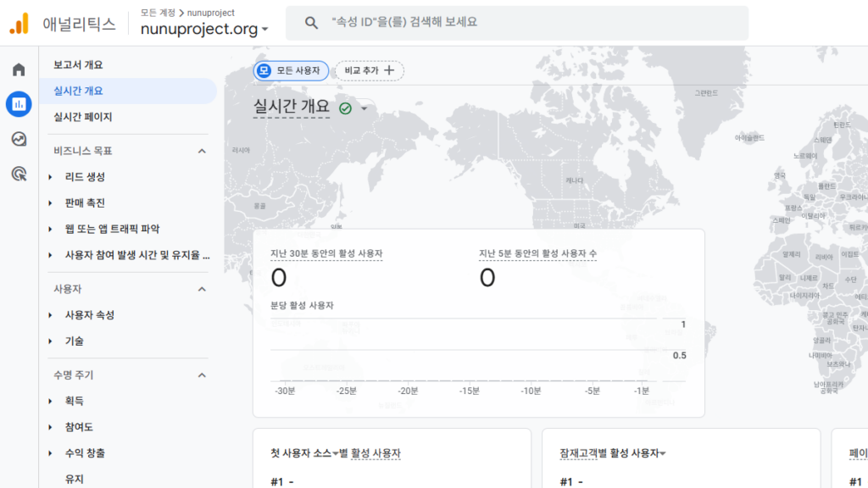Viewport: 868px width, 488px height.
Task: Open Explore icon in left rail
Action: click(19, 139)
